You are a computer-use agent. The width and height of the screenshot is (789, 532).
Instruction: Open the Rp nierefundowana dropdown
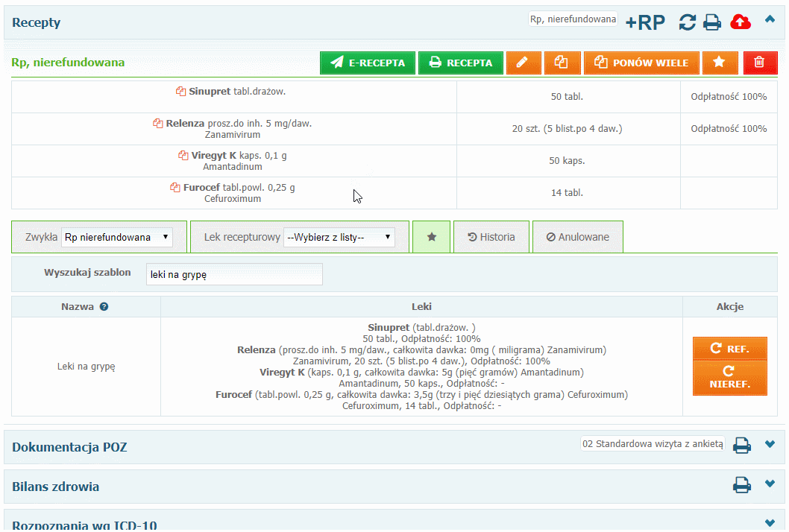point(117,238)
